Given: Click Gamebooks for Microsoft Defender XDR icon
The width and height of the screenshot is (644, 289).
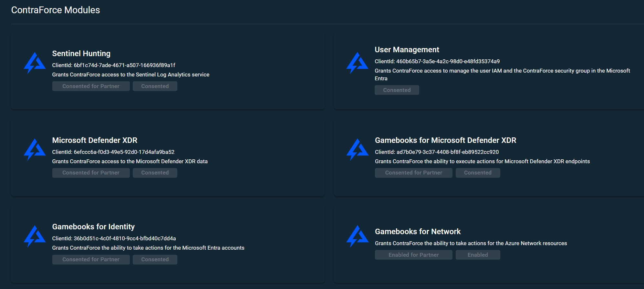Looking at the screenshot, I should (x=357, y=149).
